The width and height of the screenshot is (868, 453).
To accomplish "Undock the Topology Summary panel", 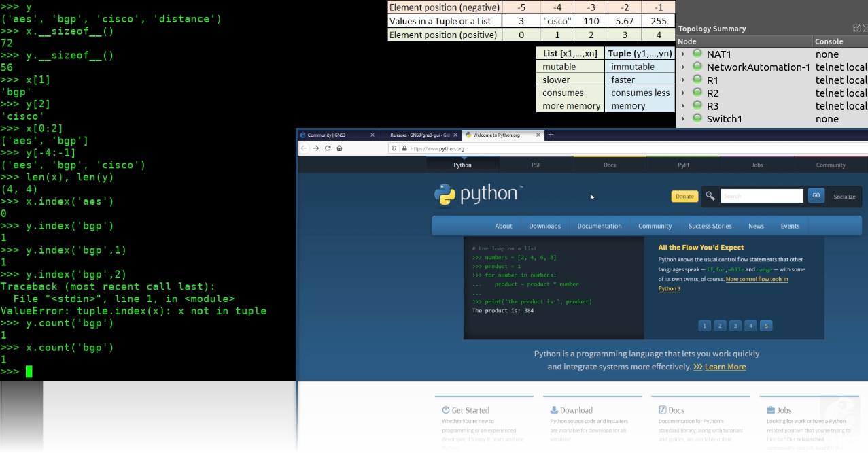I will point(856,29).
